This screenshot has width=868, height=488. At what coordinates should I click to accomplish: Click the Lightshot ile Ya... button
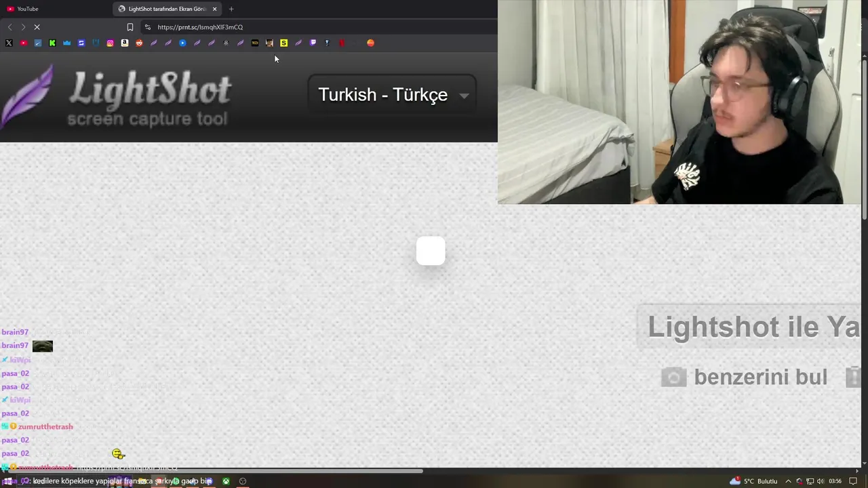pos(749,327)
